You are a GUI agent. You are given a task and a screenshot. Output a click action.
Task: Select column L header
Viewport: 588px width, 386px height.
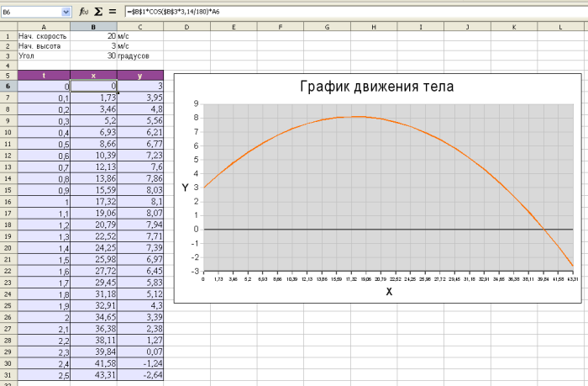tap(560, 27)
